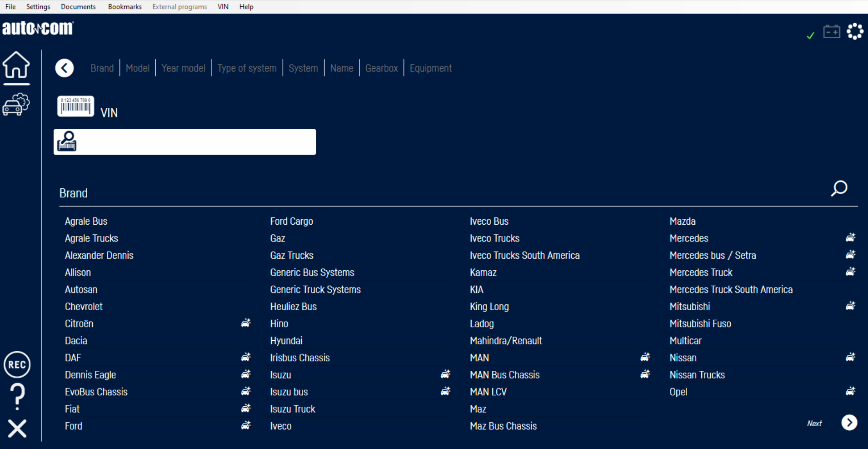Click the vehicle icon beside Mercedes Truck
Image resolution: width=868 pixels, height=449 pixels.
point(851,272)
